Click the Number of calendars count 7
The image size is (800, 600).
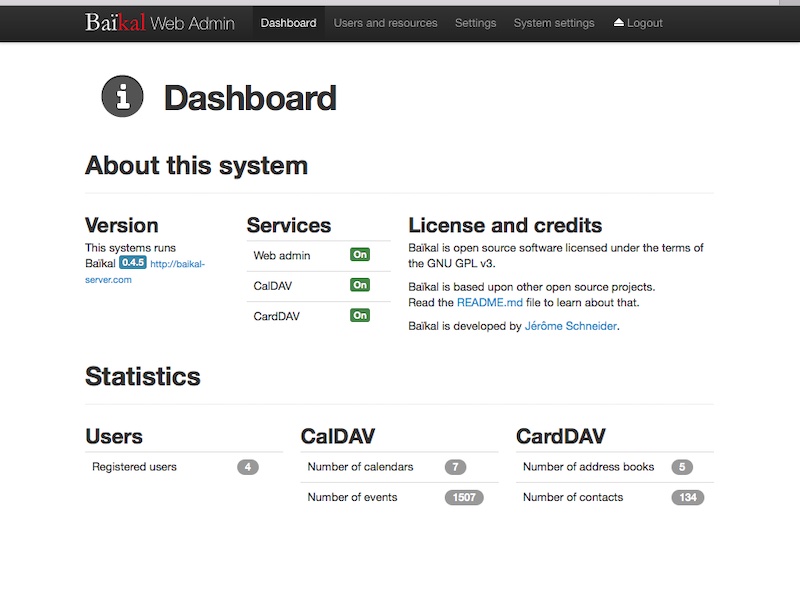[455, 467]
